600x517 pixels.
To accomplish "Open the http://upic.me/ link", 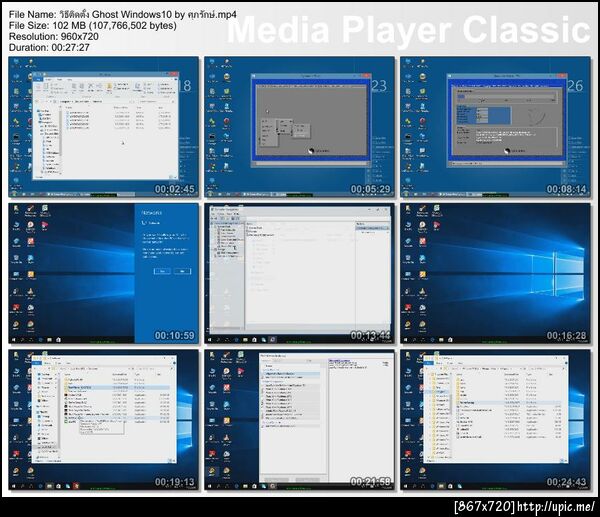I will (x=556, y=507).
